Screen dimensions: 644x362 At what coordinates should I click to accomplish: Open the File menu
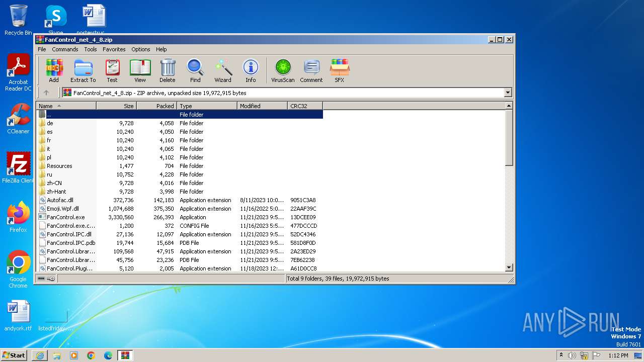tap(42, 49)
